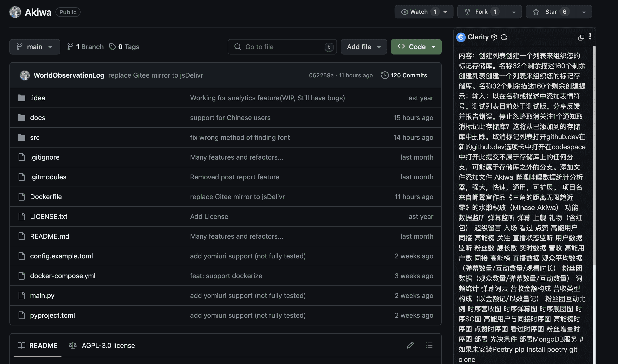Expand the Star lists dropdown arrow
Viewport: 618px width, 364px height.
(584, 12)
